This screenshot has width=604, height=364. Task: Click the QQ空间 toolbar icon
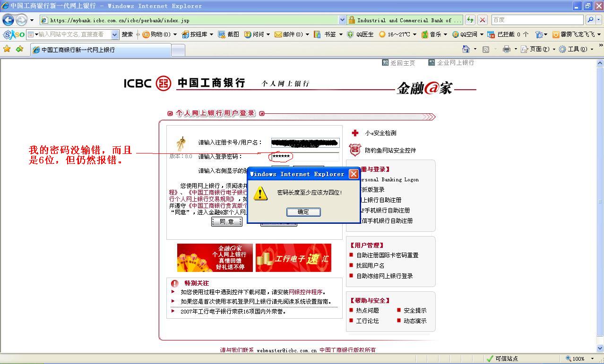pyautogui.click(x=456, y=34)
